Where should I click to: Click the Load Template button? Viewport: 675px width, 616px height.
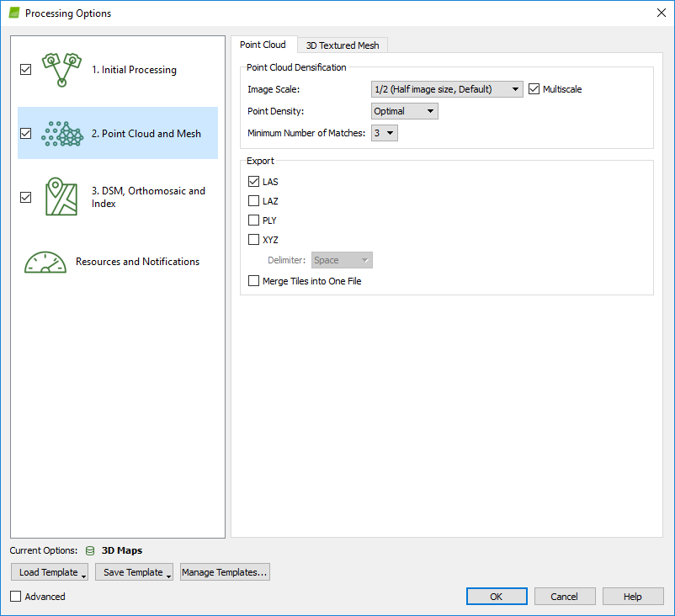click(49, 572)
